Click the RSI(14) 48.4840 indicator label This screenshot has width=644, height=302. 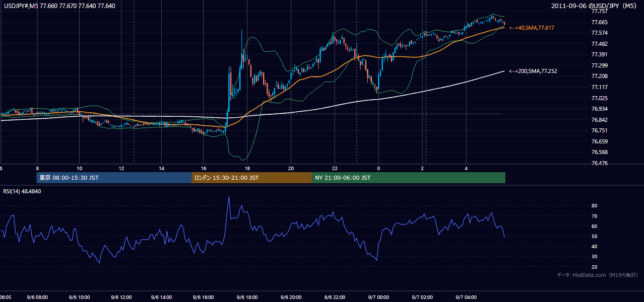tap(22, 191)
